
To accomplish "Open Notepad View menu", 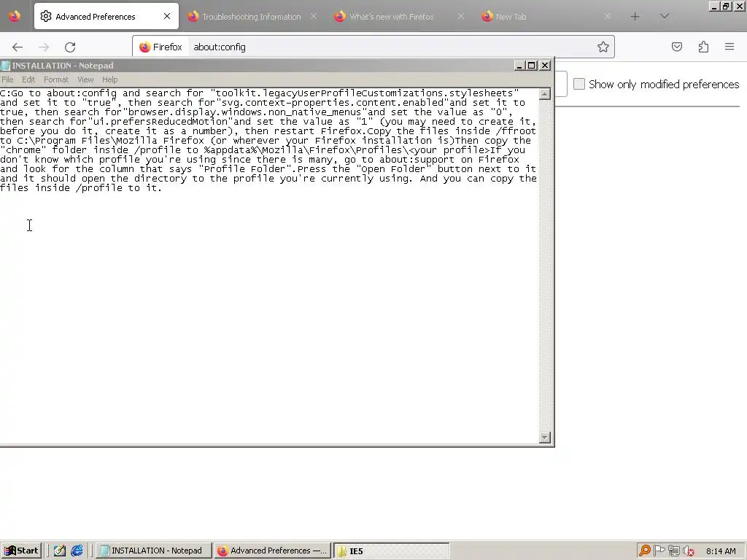I will coord(85,79).
